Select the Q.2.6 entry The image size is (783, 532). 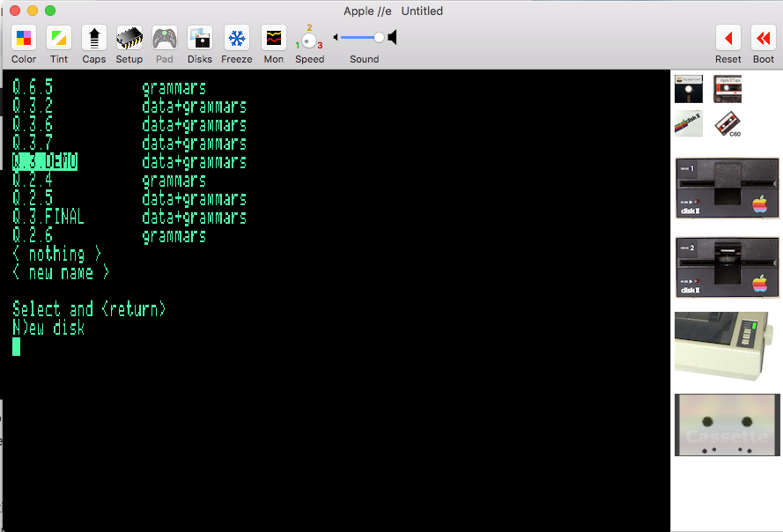point(33,235)
